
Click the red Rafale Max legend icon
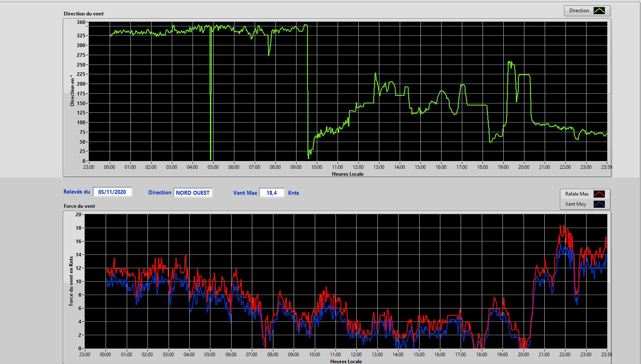(x=599, y=194)
